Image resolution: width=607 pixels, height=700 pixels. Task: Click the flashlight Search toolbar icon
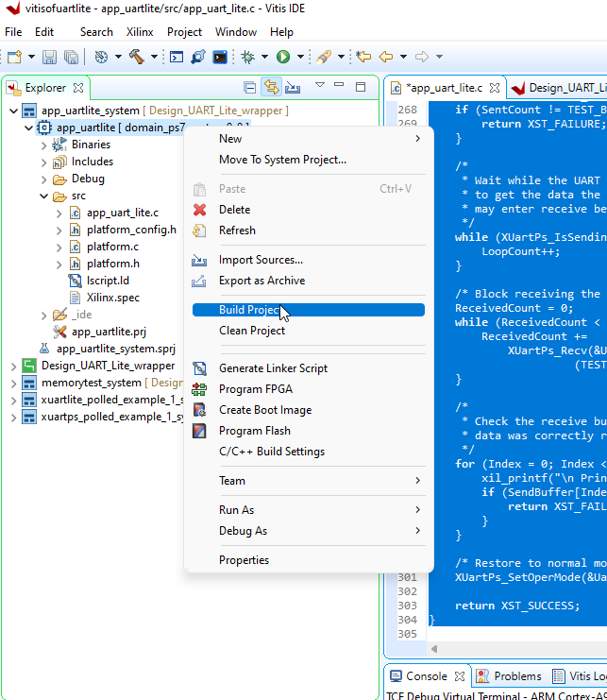click(324, 57)
